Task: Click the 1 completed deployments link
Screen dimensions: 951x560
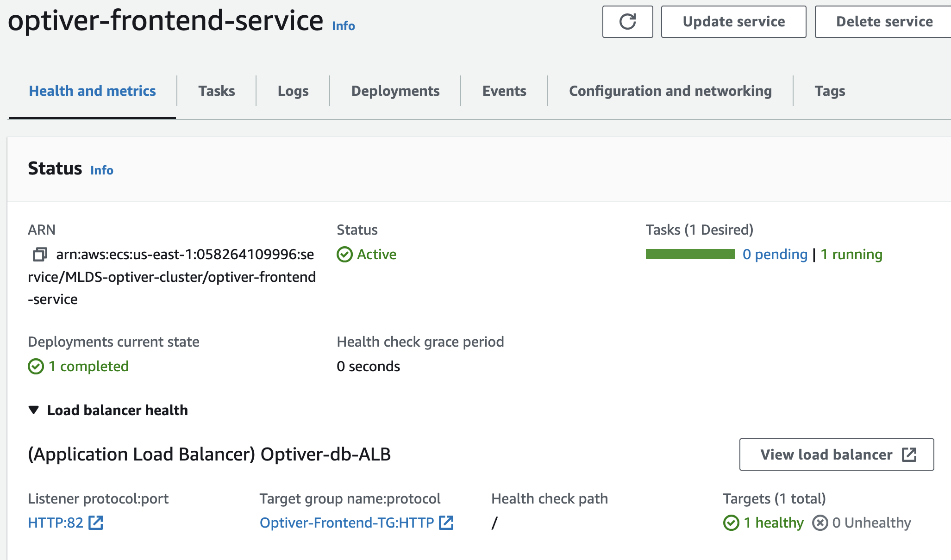Action: (x=88, y=366)
